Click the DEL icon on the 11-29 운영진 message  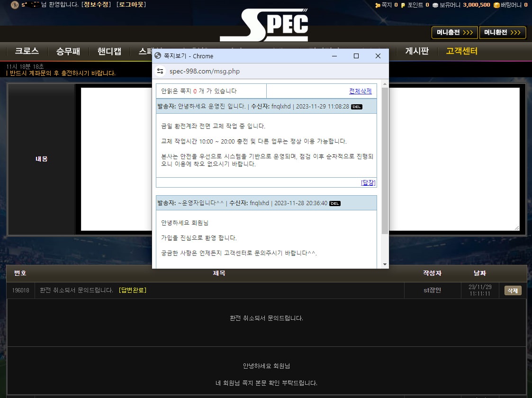pyautogui.click(x=357, y=107)
